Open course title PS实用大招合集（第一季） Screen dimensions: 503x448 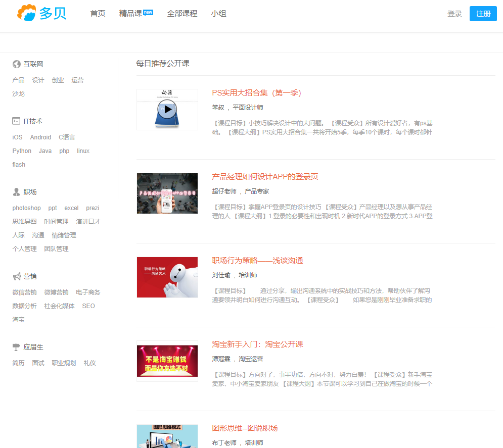tap(257, 93)
